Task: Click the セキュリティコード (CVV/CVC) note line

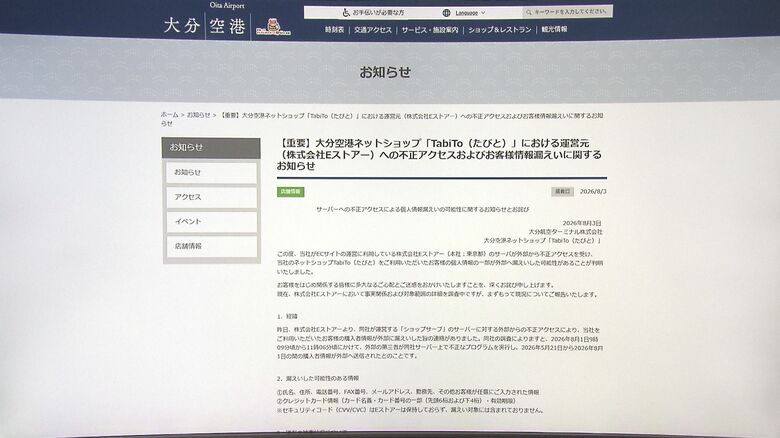Action: [410, 410]
